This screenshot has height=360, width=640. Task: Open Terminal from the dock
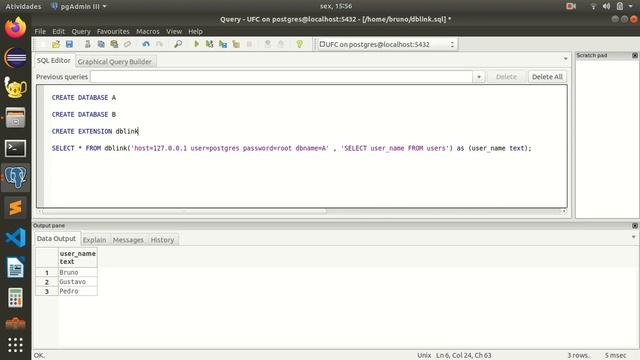click(16, 148)
